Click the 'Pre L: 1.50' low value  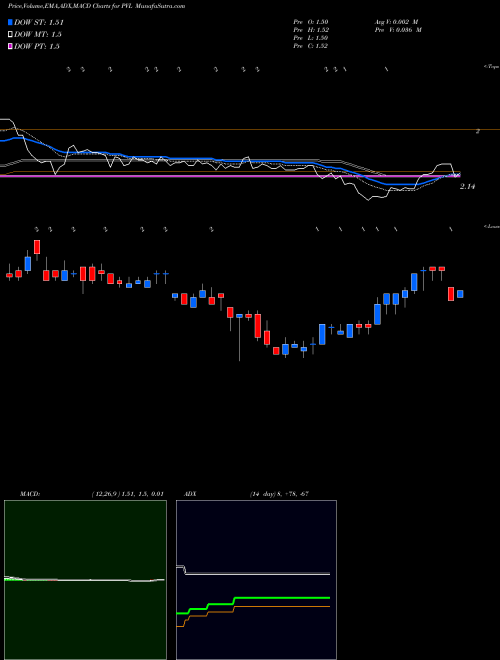click(x=311, y=38)
